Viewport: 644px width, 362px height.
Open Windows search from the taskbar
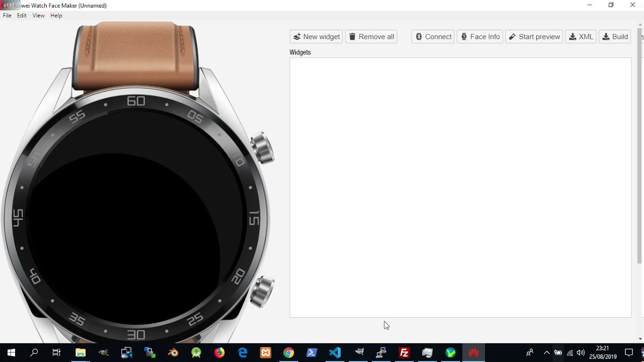(x=34, y=352)
